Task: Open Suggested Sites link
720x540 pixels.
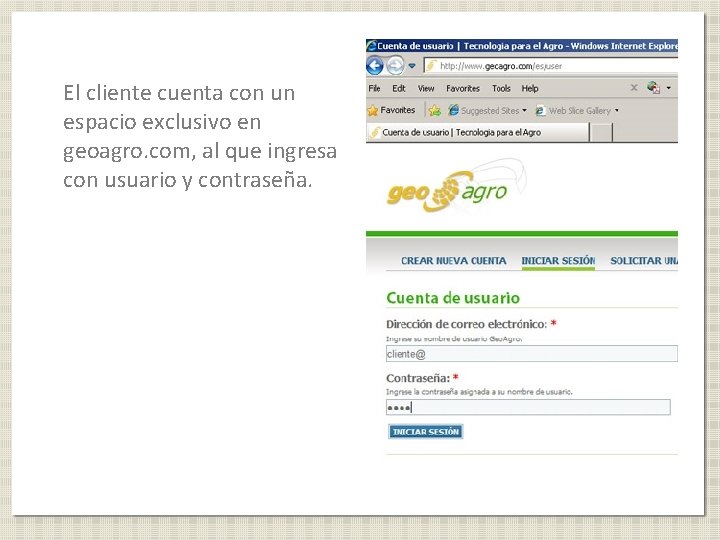Action: pos(484,111)
